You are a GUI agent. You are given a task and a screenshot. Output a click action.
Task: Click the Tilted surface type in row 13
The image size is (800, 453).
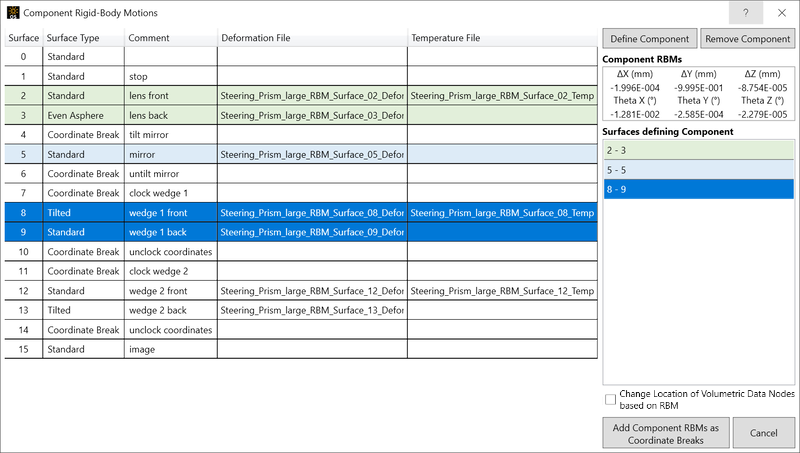click(84, 310)
